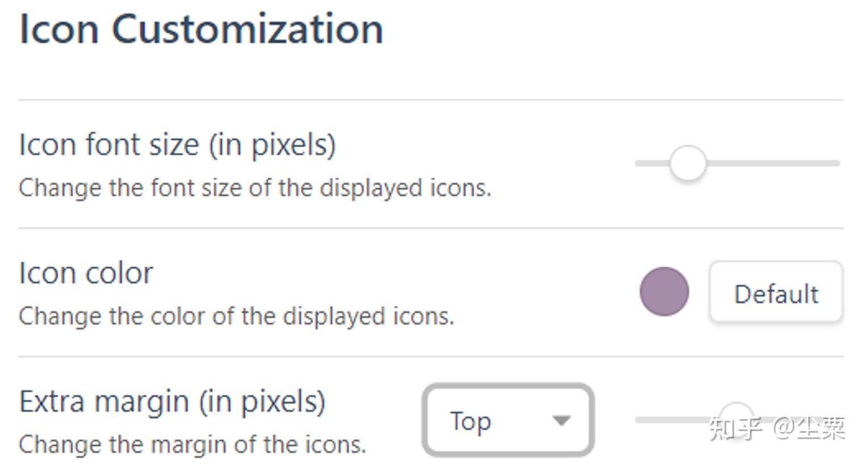
Task: Click the "Change the color" description text
Action: coord(237,316)
